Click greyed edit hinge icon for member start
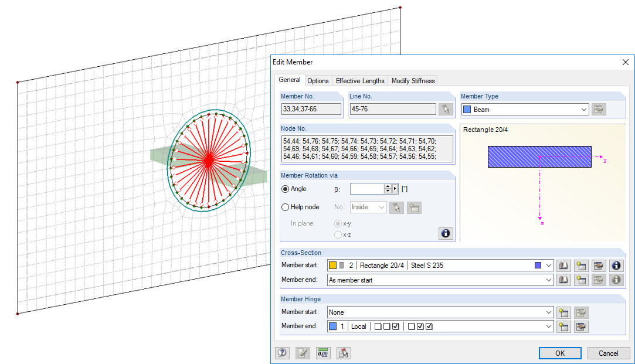 pyautogui.click(x=581, y=312)
